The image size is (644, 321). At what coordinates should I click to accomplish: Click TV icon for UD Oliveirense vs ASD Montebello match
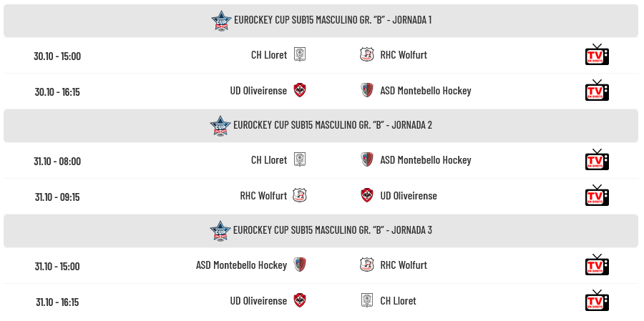pos(596,91)
